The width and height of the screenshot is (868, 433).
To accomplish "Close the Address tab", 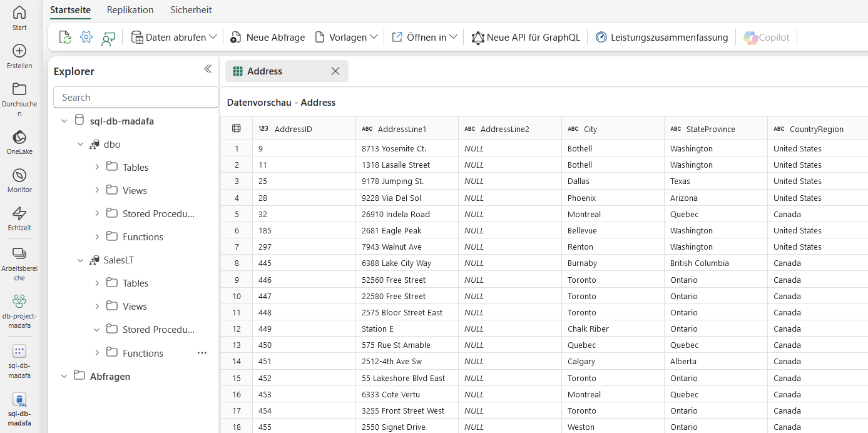I will (x=335, y=71).
